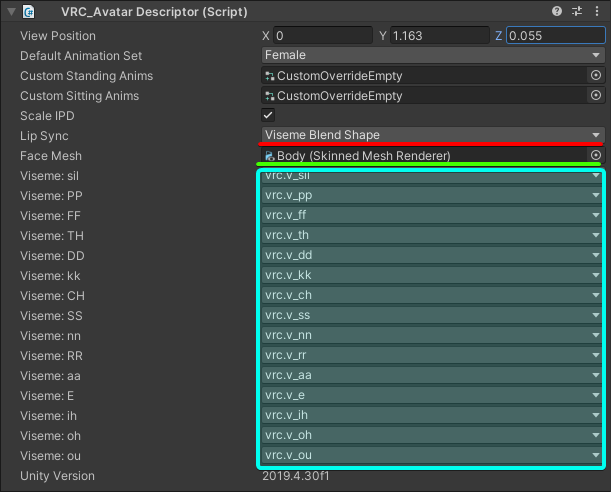Open object picker for Custom Sitting Anims
The image size is (611, 492).
(596, 96)
